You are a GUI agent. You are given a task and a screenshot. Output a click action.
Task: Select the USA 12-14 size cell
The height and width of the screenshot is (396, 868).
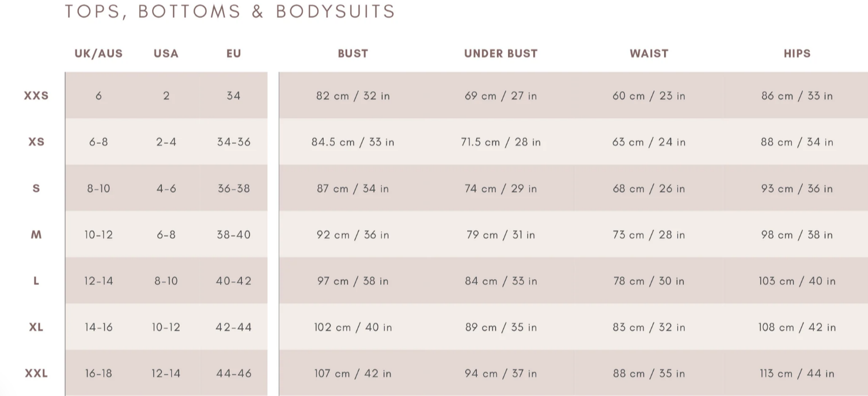[166, 374]
